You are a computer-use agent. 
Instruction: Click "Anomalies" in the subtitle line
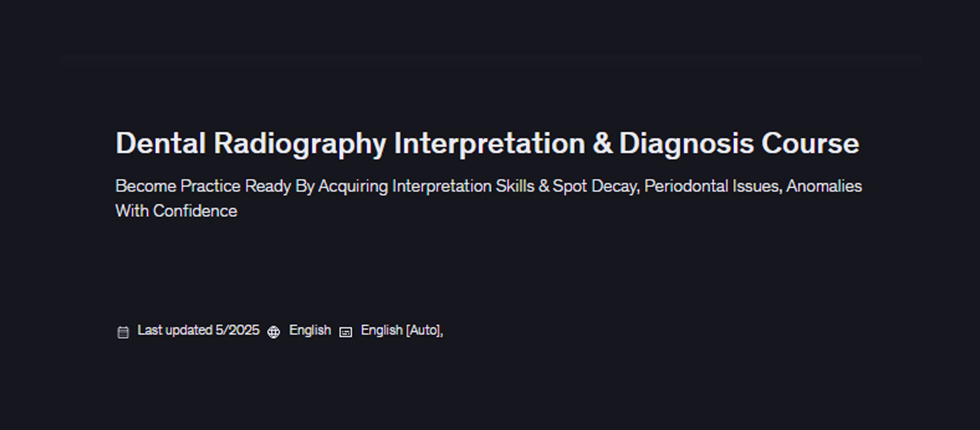823,186
